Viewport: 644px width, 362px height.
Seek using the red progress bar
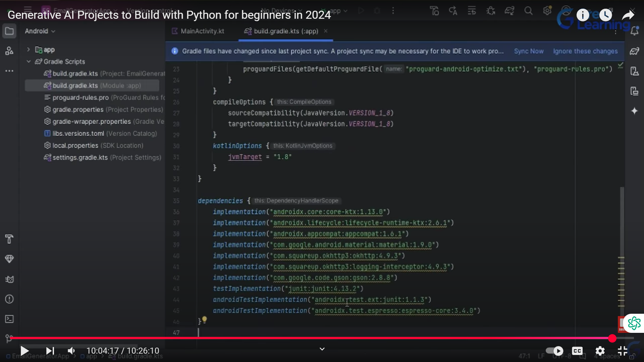coord(302,338)
